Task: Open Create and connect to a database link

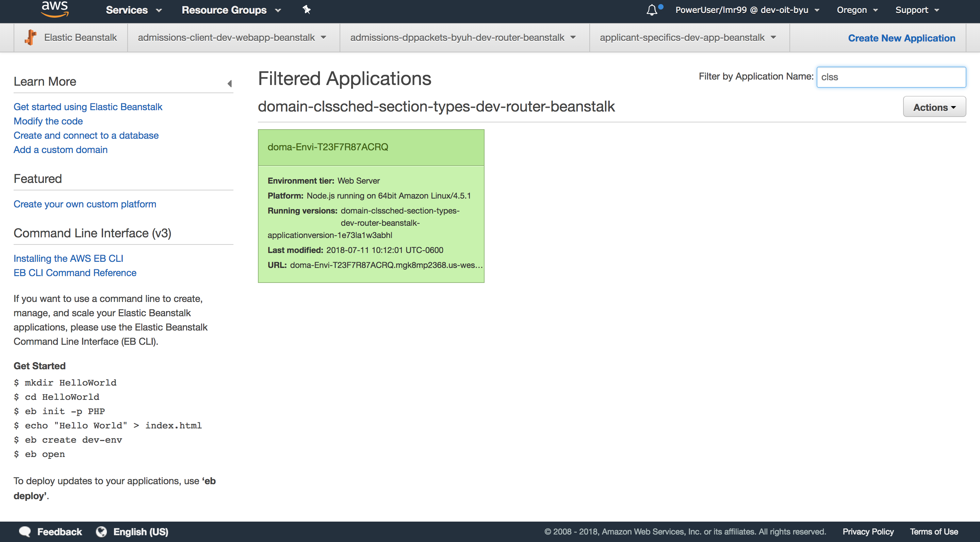Action: tap(86, 135)
